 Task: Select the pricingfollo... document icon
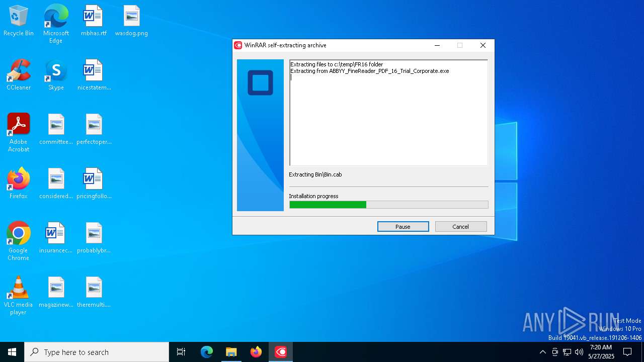click(x=94, y=184)
